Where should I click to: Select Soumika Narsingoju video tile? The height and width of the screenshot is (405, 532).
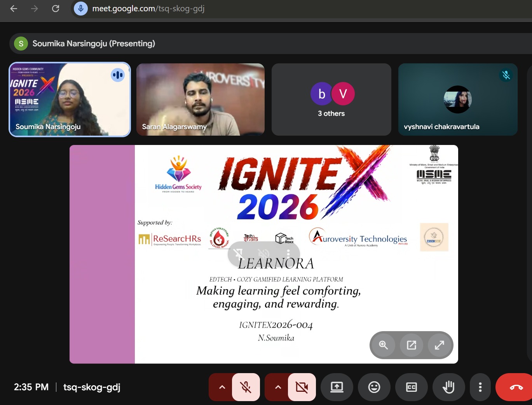point(70,100)
